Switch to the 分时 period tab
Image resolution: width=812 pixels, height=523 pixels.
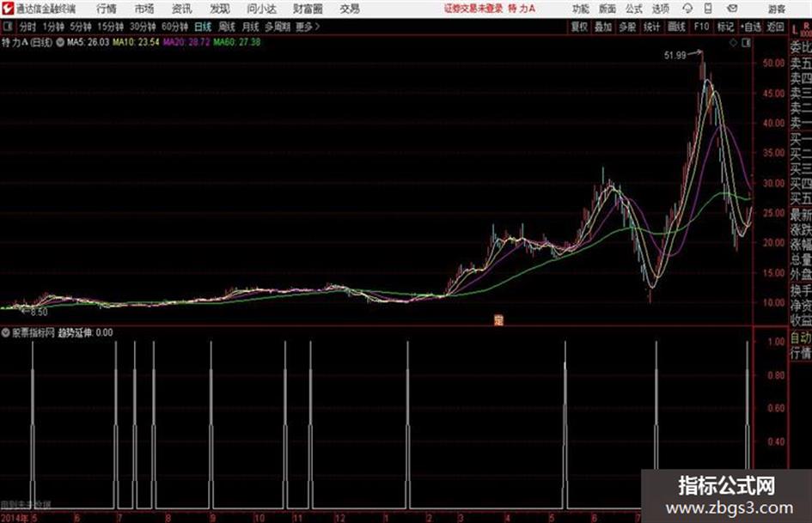pyautogui.click(x=28, y=27)
